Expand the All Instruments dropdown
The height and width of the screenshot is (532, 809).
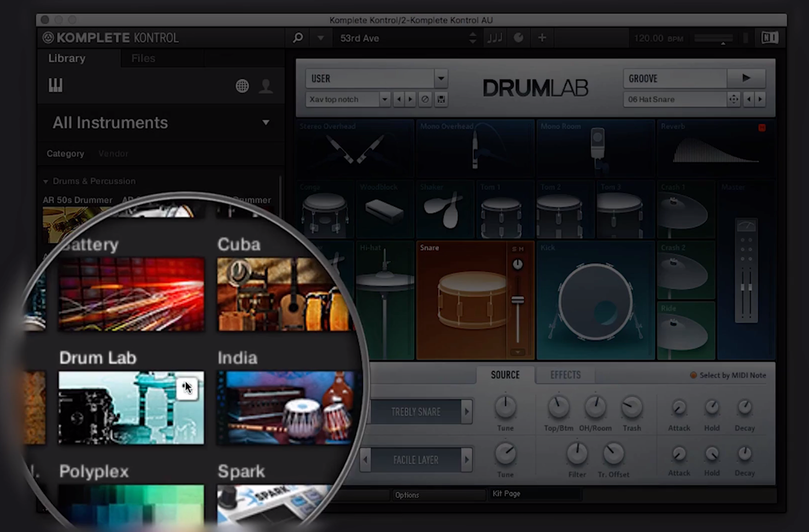(x=266, y=122)
